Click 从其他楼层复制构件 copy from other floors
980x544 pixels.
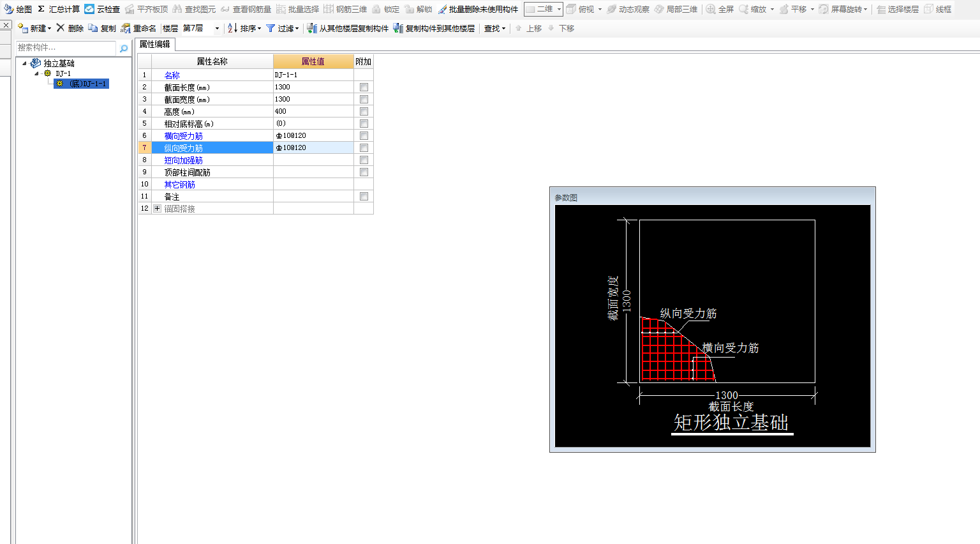coord(348,28)
